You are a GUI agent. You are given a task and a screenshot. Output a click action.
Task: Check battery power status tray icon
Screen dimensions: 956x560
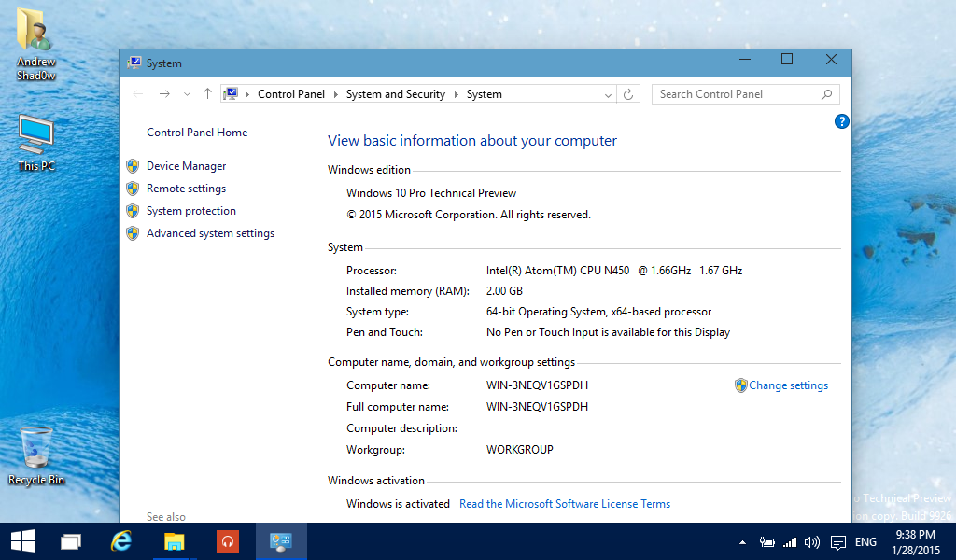pyautogui.click(x=767, y=541)
